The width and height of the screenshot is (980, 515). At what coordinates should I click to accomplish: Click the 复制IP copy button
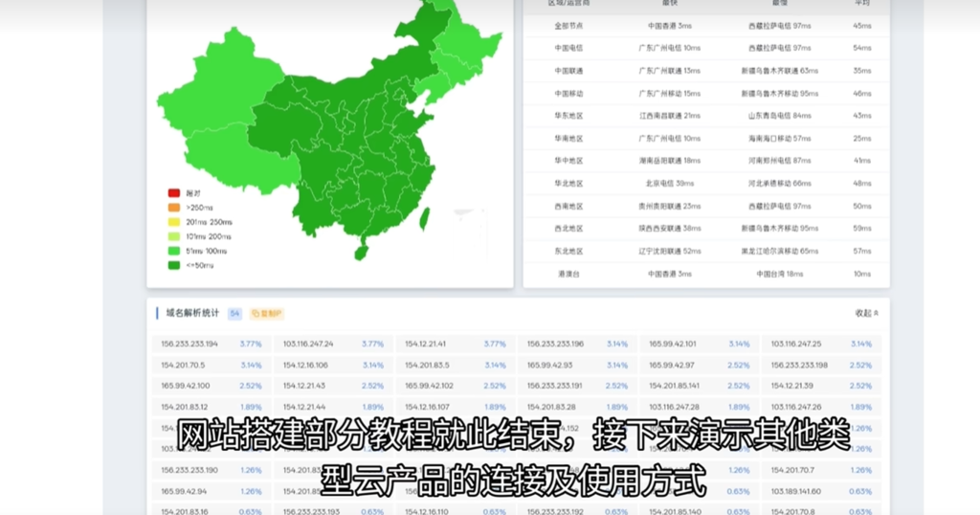(267, 314)
